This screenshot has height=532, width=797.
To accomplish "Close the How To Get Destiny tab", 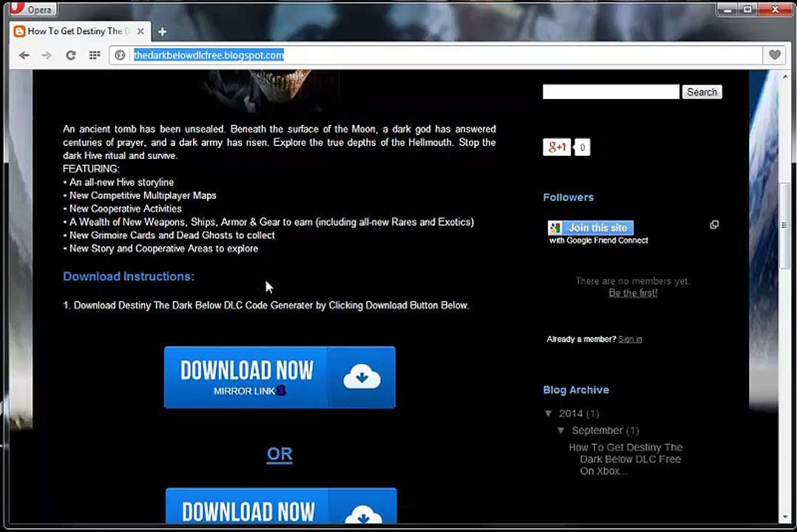I will pos(140,32).
